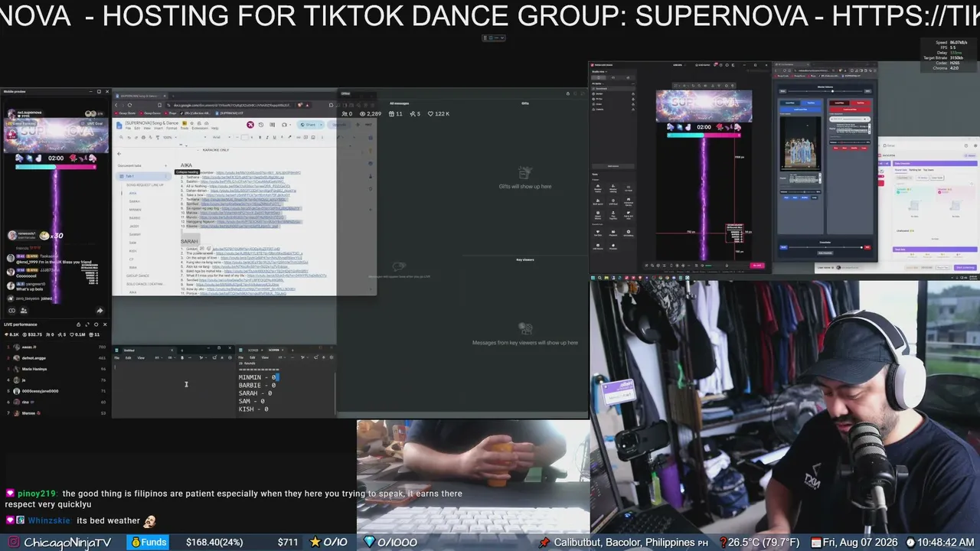Click the blue Load Local Files button
The image size is (980, 551).
tap(799, 109)
